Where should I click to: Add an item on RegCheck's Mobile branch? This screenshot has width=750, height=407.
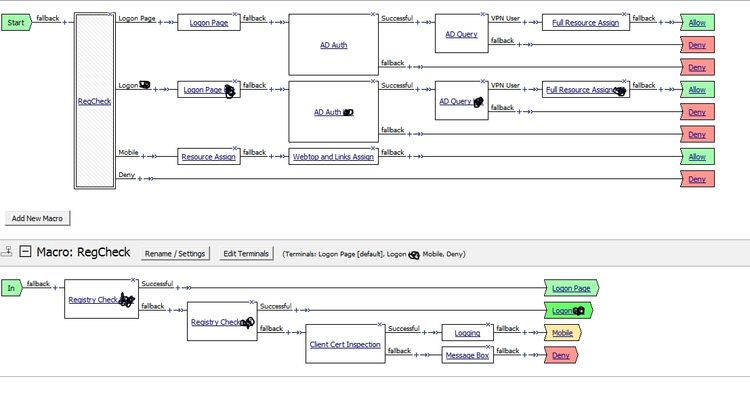[x=143, y=156]
